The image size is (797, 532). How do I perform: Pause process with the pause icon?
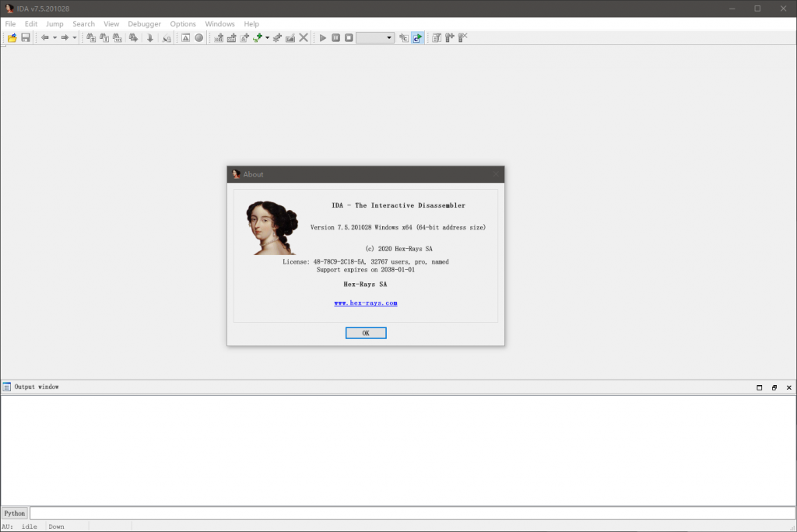click(336, 37)
